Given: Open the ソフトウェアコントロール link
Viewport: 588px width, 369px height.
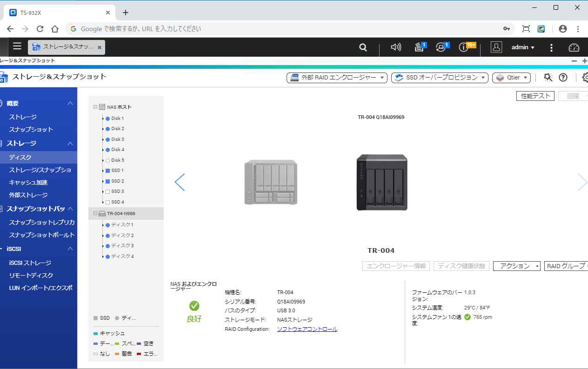Looking at the screenshot, I should (x=307, y=329).
